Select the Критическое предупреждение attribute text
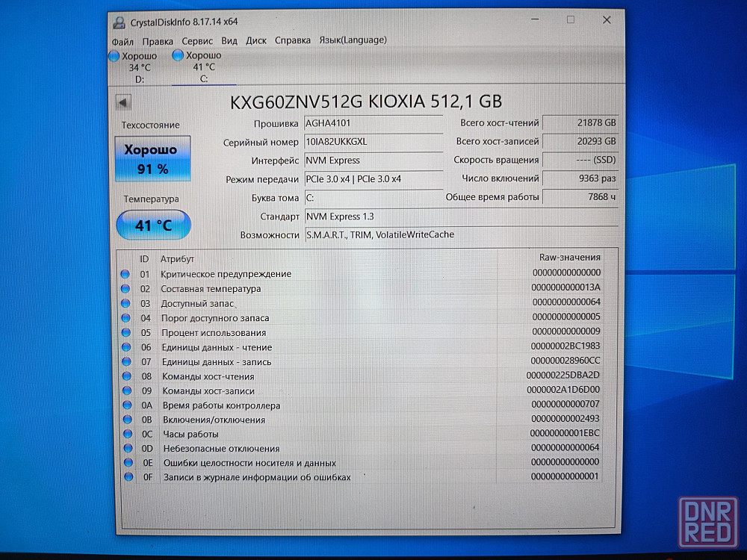 coord(226,274)
